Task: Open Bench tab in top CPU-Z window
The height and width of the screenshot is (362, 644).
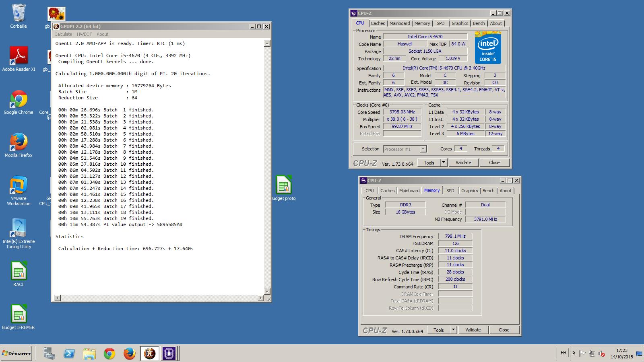Action: click(x=479, y=23)
